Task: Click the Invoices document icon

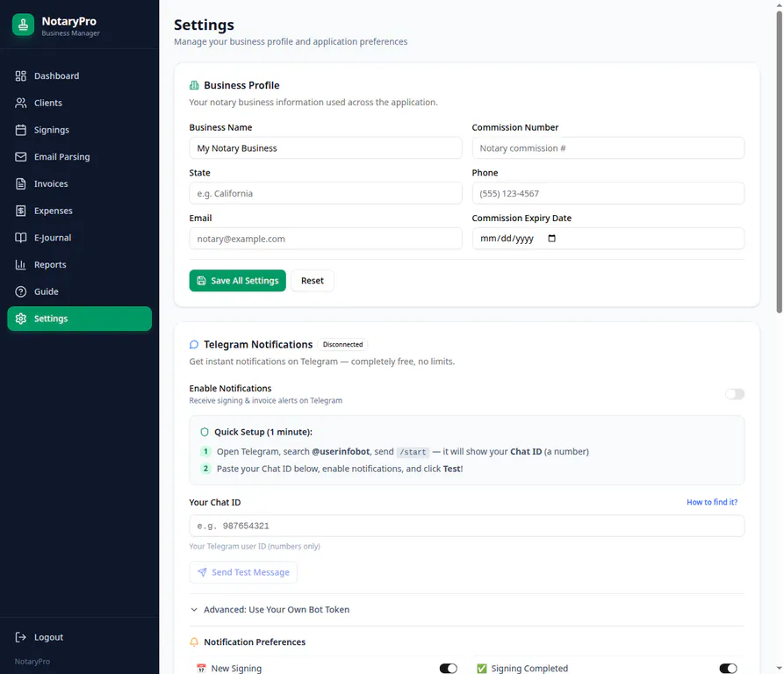Action: click(20, 184)
